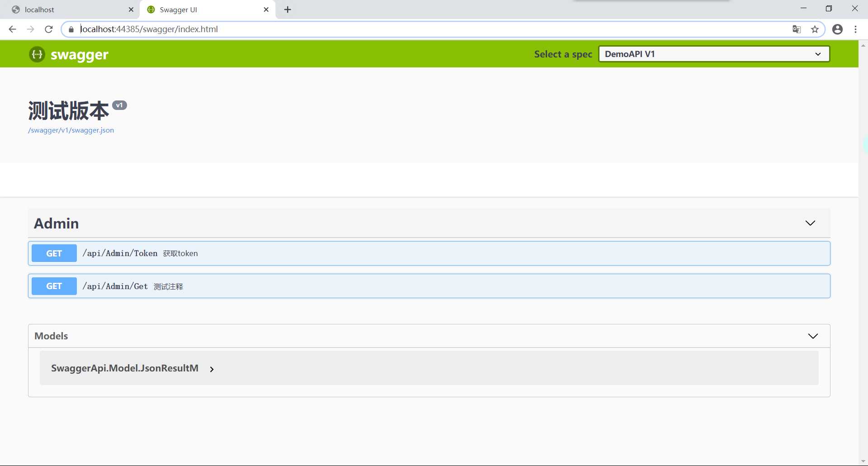This screenshot has height=466, width=868.
Task: Click the page scrollbar up arrow
Action: (x=863, y=45)
